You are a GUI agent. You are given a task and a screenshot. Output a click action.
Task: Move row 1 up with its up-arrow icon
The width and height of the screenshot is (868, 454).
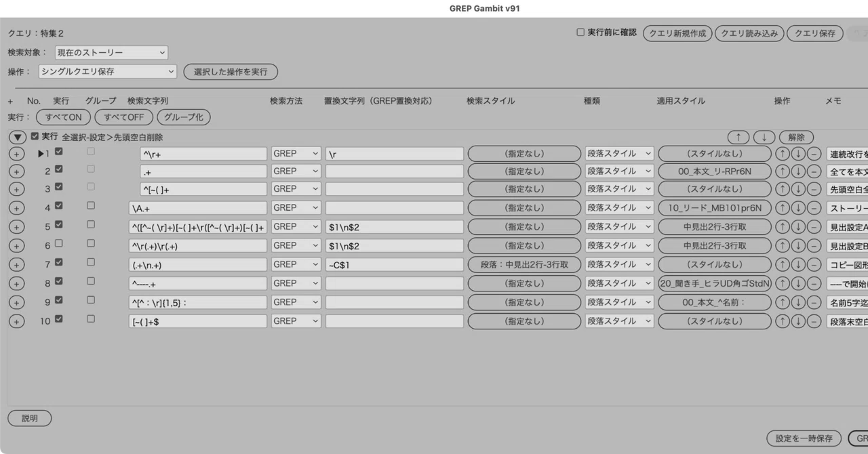pyautogui.click(x=783, y=154)
